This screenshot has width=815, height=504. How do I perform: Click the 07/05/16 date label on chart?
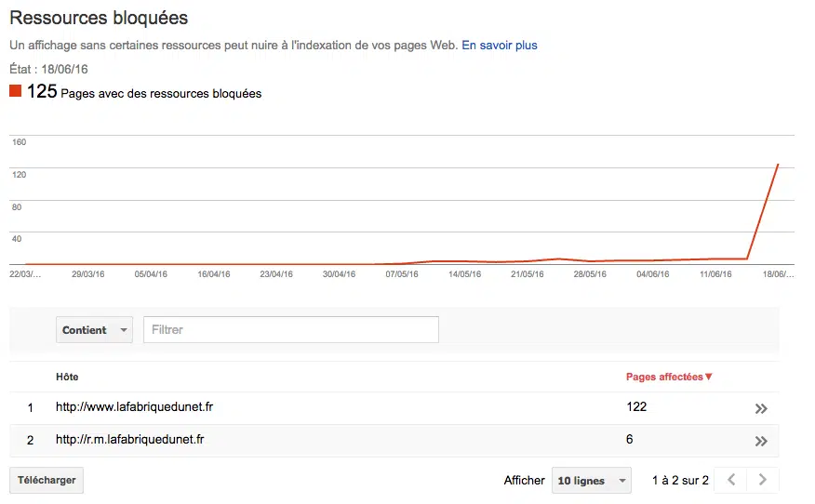402,274
